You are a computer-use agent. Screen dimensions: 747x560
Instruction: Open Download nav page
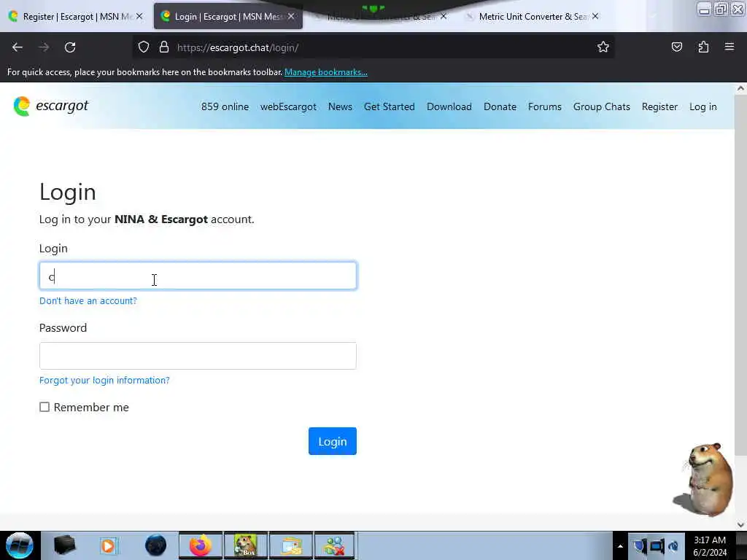point(449,106)
